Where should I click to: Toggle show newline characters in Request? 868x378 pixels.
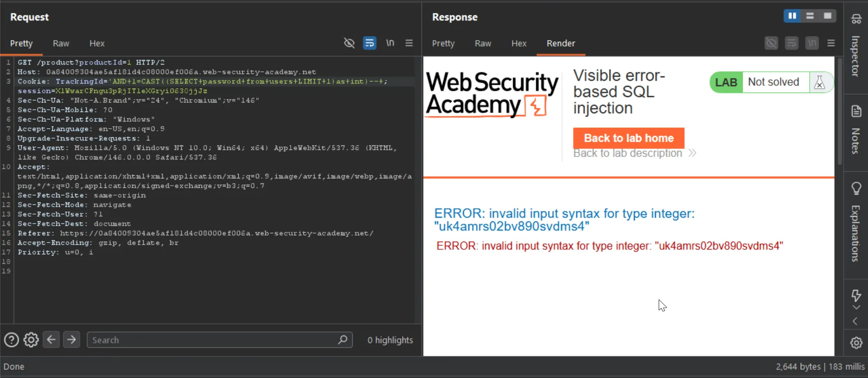(x=390, y=43)
